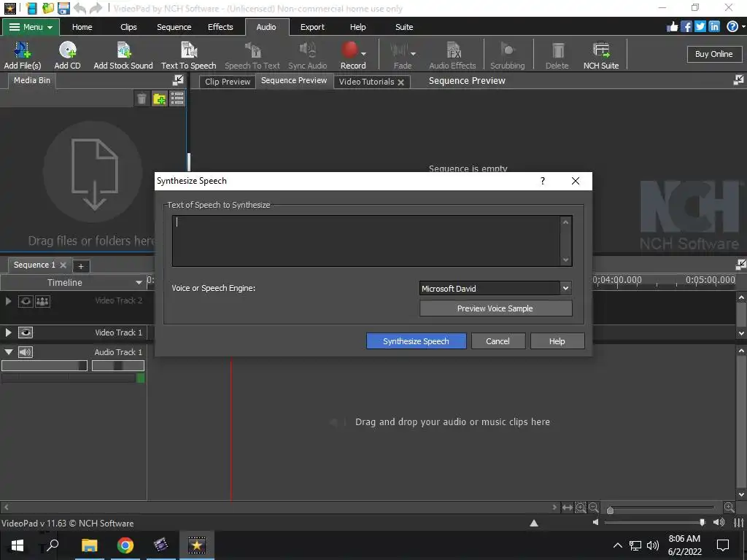Open the Clip Preview tab
This screenshot has height=560, width=747.
(x=228, y=82)
